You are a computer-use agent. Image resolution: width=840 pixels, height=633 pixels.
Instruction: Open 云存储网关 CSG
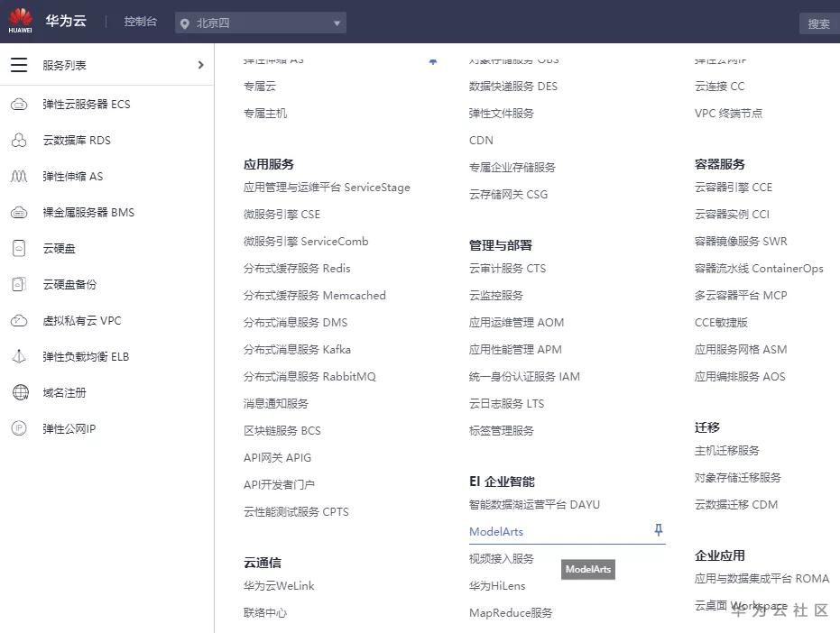508,195
